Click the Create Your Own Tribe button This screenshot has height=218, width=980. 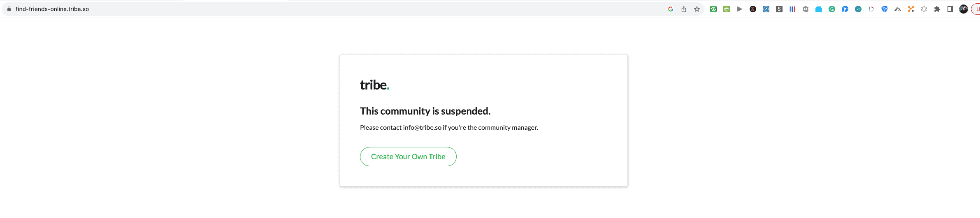408,157
